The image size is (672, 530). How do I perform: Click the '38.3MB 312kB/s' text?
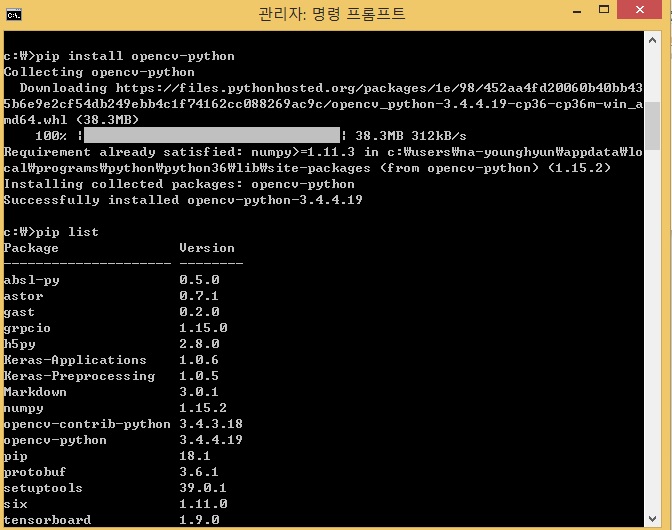410,136
